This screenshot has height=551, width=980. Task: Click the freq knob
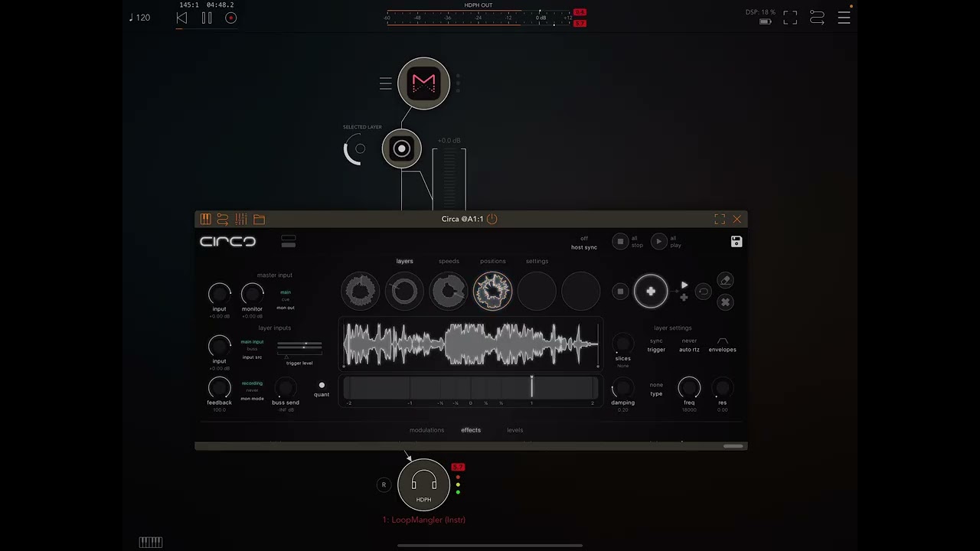(689, 387)
